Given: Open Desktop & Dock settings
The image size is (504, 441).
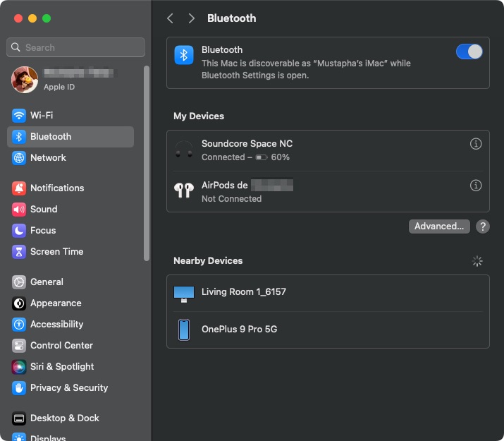Looking at the screenshot, I should coord(70,418).
